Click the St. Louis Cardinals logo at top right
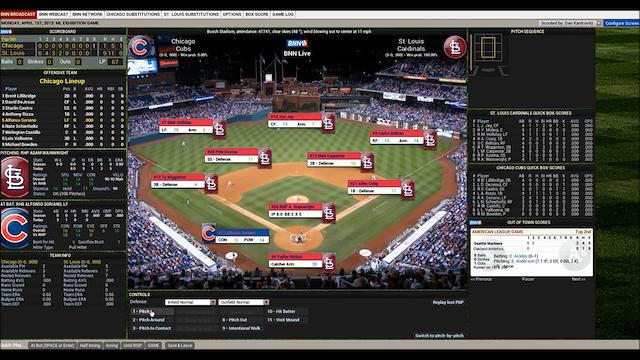This screenshot has width=640, height=360. point(455,47)
